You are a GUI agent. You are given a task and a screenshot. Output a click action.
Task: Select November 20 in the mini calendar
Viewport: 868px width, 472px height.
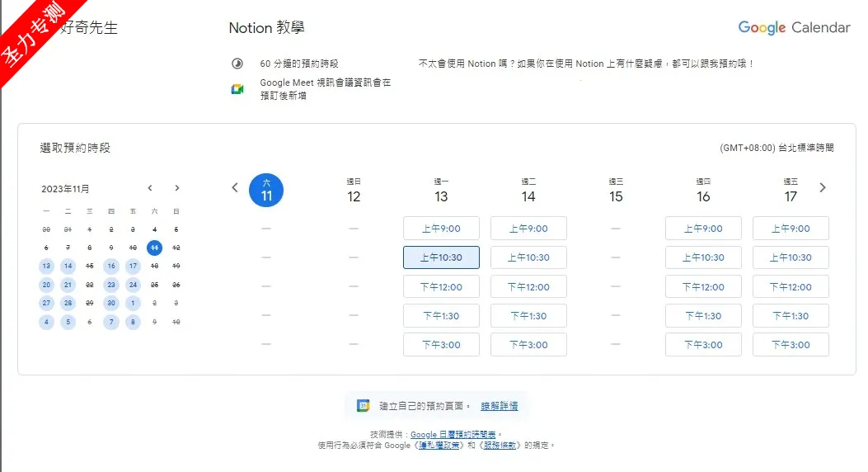tap(46, 285)
